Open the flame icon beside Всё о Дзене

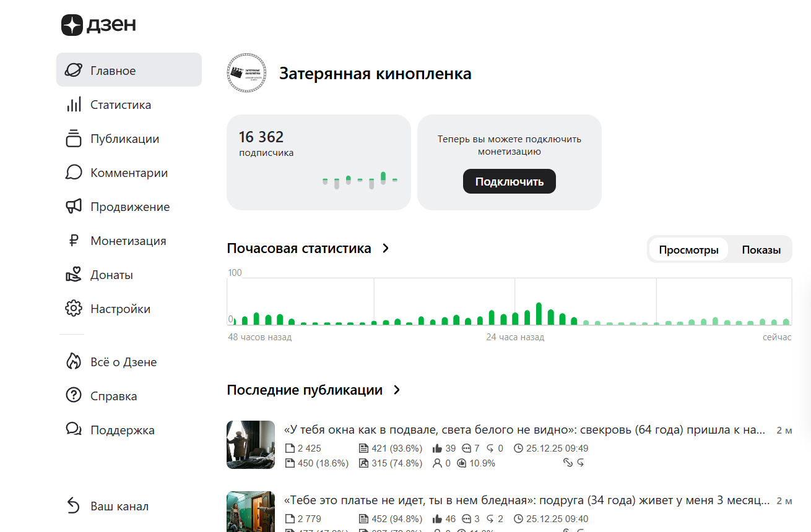click(74, 362)
